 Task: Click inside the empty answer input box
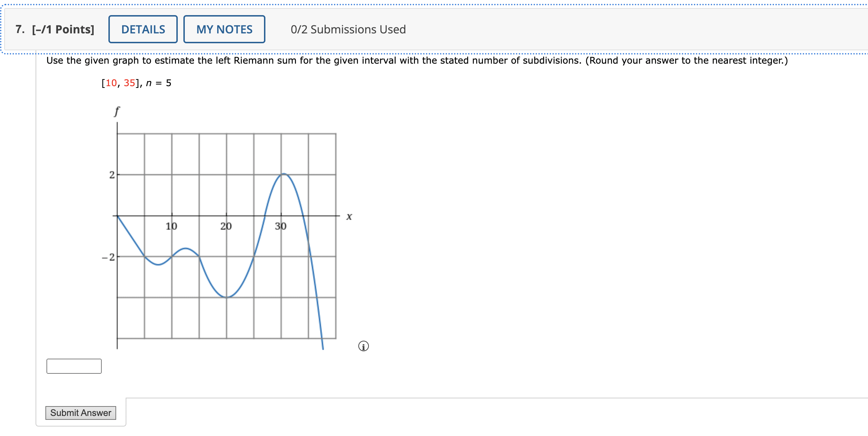tap(74, 366)
